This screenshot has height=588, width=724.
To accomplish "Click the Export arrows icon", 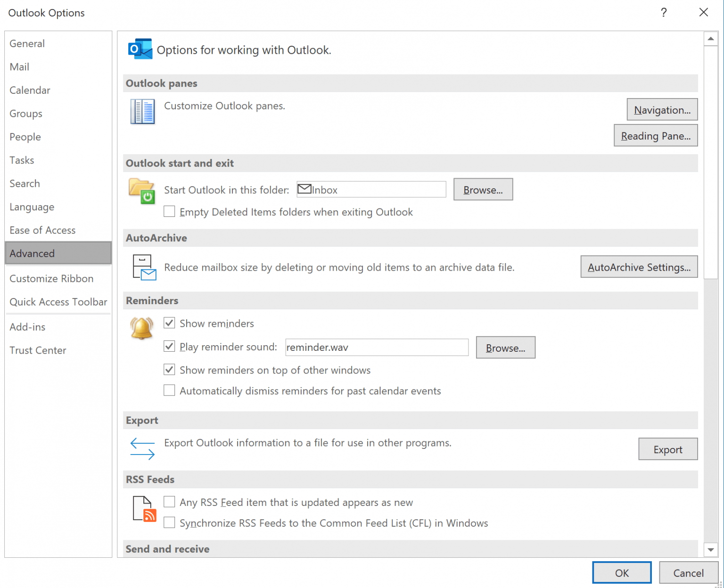I will (142, 448).
